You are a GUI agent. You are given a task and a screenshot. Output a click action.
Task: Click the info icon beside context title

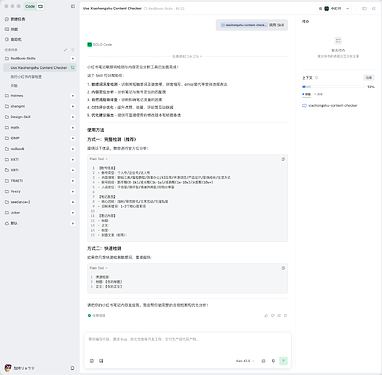click(316, 78)
